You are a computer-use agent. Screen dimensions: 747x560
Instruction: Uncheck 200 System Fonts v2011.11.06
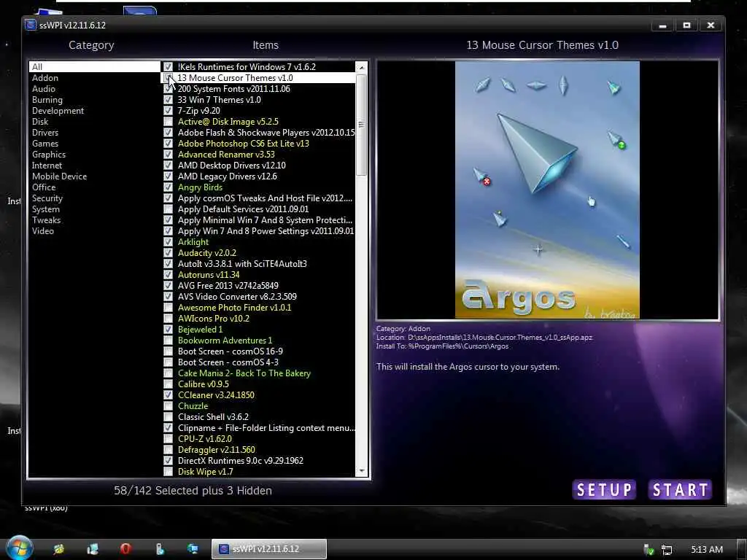[169, 88]
